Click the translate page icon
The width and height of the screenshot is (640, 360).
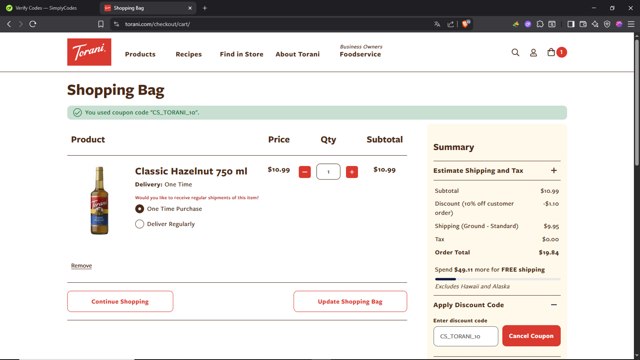point(437,24)
